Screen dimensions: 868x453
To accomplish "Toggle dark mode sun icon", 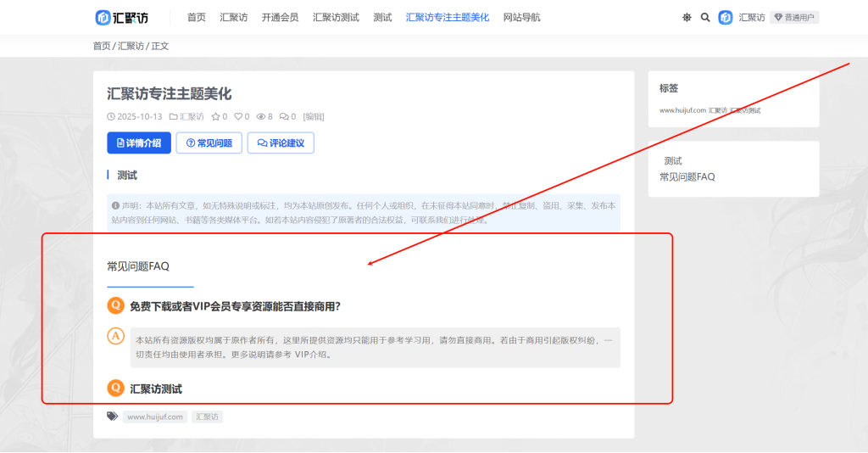I will (x=687, y=18).
